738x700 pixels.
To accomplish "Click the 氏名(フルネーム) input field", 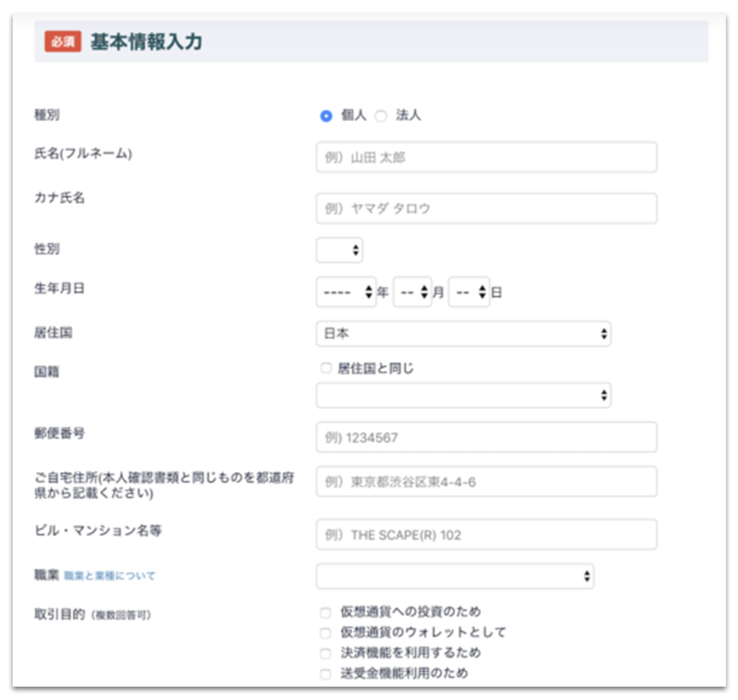I will click(x=487, y=157).
